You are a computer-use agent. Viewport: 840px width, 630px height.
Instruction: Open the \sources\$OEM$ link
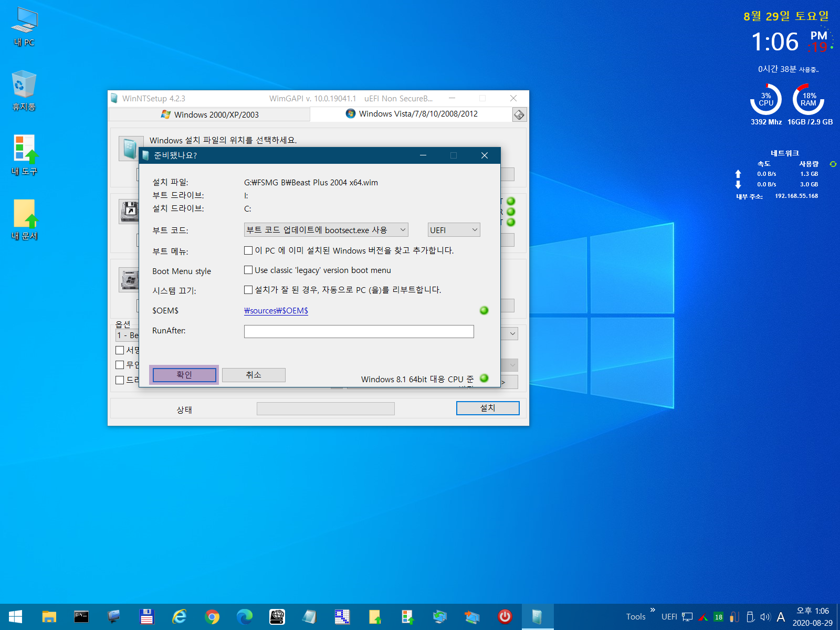[276, 311]
